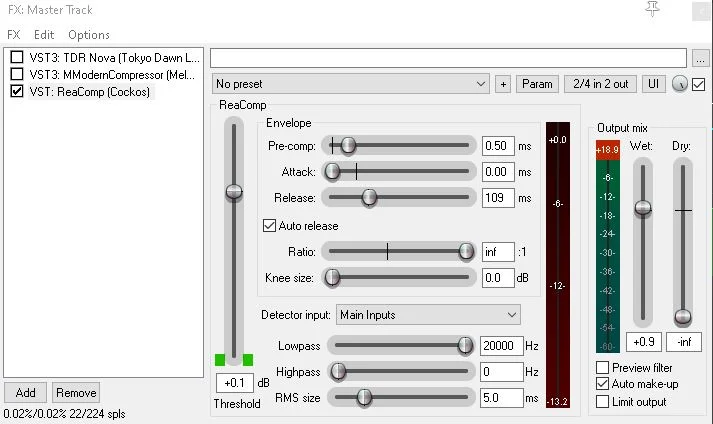Click the wet/dry mix knob
Viewport: 713px width, 424px height.
click(x=680, y=84)
